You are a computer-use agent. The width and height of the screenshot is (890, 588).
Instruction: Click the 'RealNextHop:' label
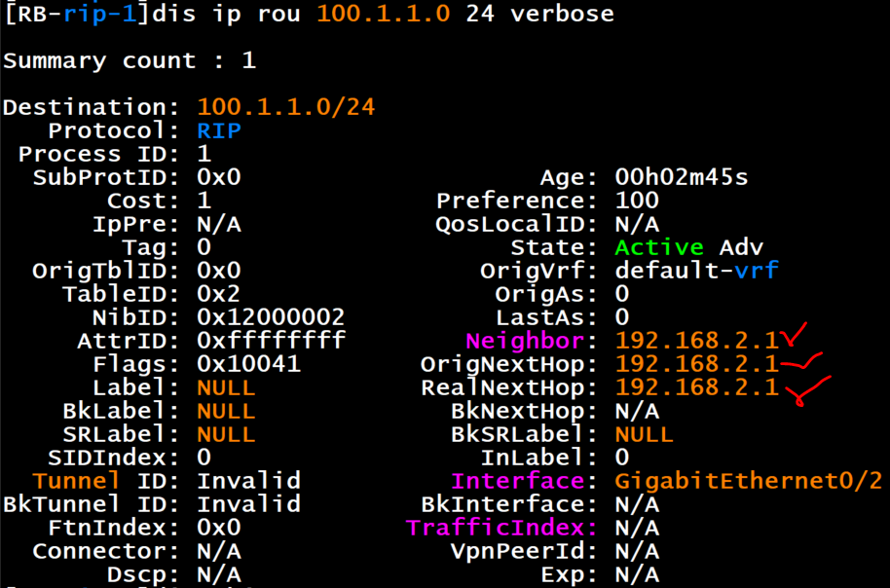pos(509,387)
